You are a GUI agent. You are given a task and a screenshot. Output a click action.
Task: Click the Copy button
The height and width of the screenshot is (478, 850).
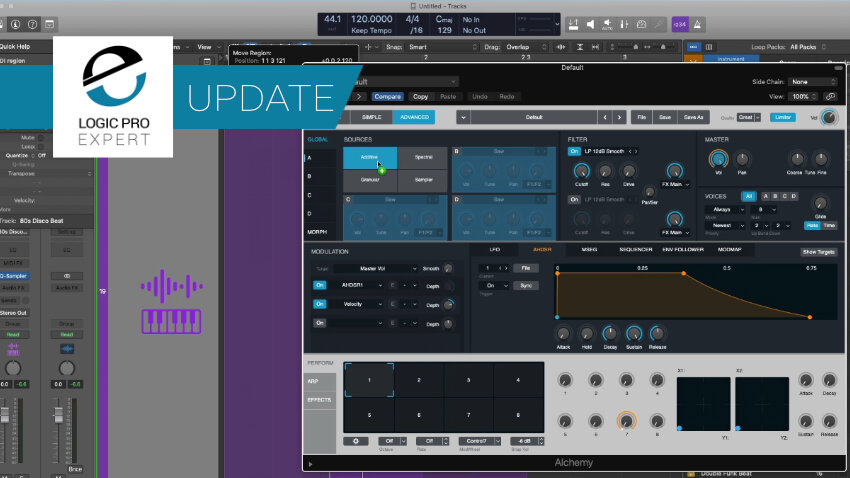tap(421, 96)
